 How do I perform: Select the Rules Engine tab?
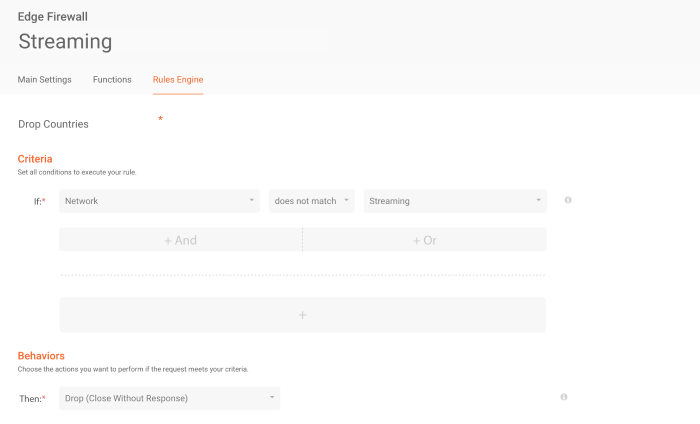click(178, 79)
